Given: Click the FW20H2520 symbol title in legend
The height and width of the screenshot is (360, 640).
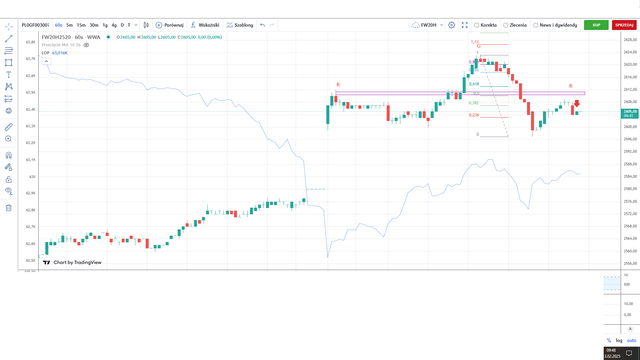Looking at the screenshot, I should coord(56,37).
